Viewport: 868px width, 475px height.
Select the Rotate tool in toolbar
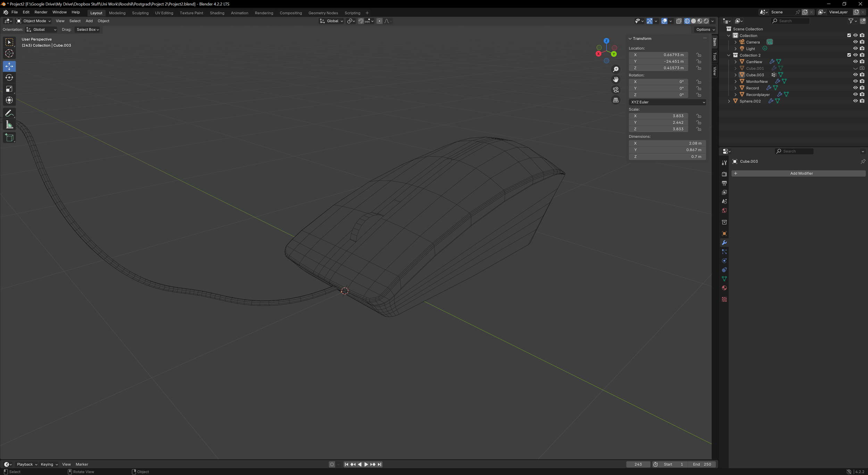click(x=9, y=77)
